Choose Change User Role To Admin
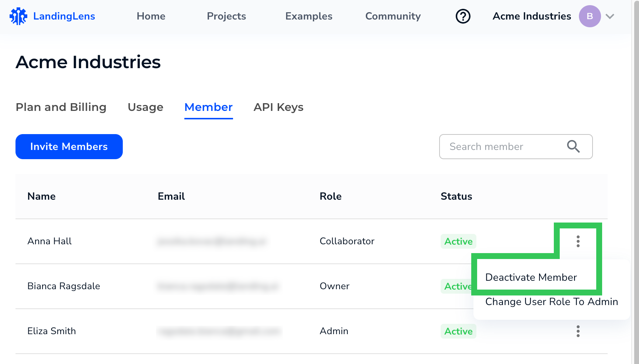 pos(552,302)
